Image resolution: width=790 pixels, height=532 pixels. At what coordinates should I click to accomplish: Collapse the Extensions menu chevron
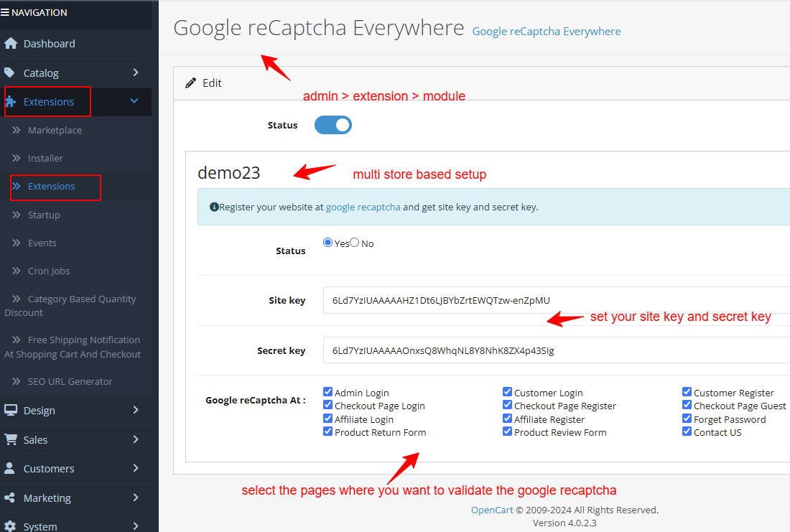tap(134, 101)
